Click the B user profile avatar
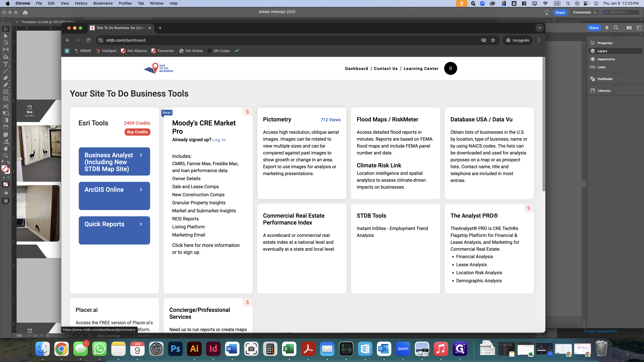 [x=451, y=69]
